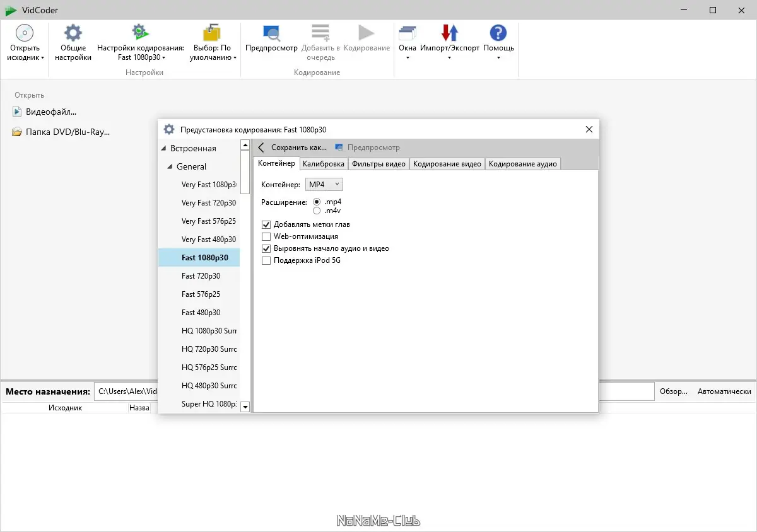Click the destination path input field
Screen dimensions: 757x532
(x=375, y=391)
